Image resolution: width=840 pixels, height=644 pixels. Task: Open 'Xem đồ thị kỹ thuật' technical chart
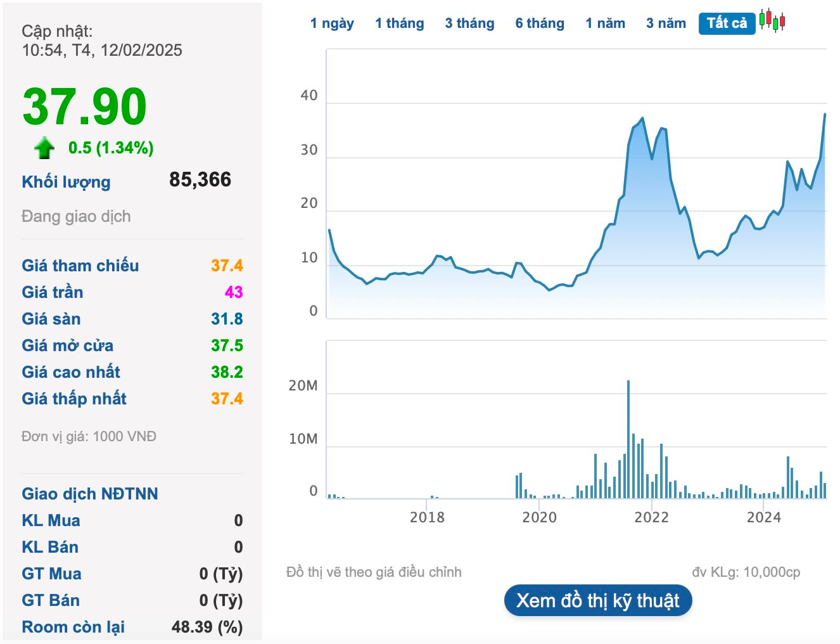(x=598, y=600)
